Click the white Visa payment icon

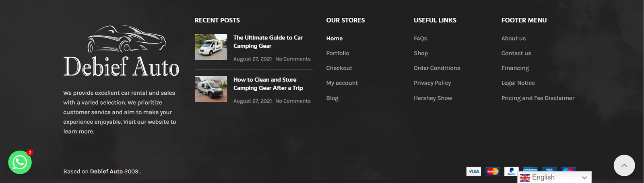(474, 171)
